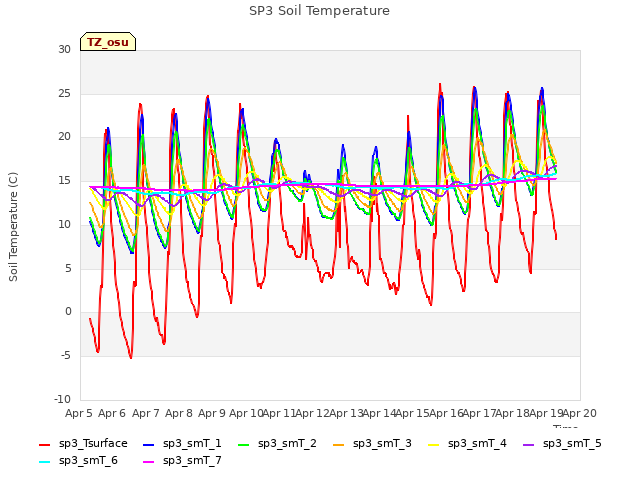Toggle sp3_smT_7 legend entry
Viewport: 640px width, 480px height.
pos(182,461)
